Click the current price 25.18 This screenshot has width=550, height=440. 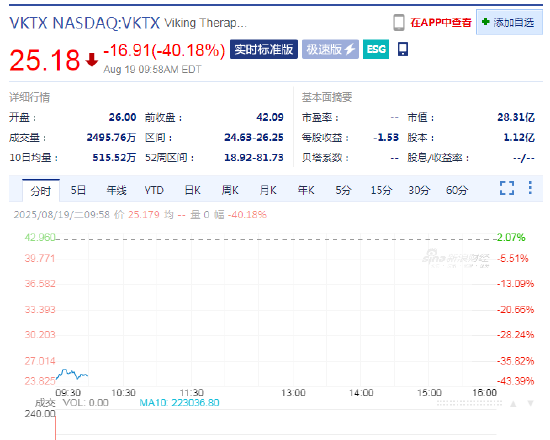pyautogui.click(x=45, y=60)
